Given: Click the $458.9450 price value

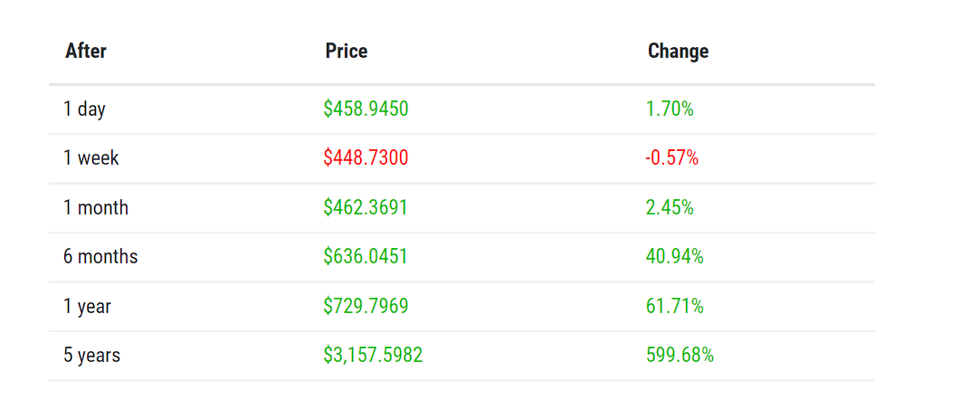Looking at the screenshot, I should pos(366,109).
